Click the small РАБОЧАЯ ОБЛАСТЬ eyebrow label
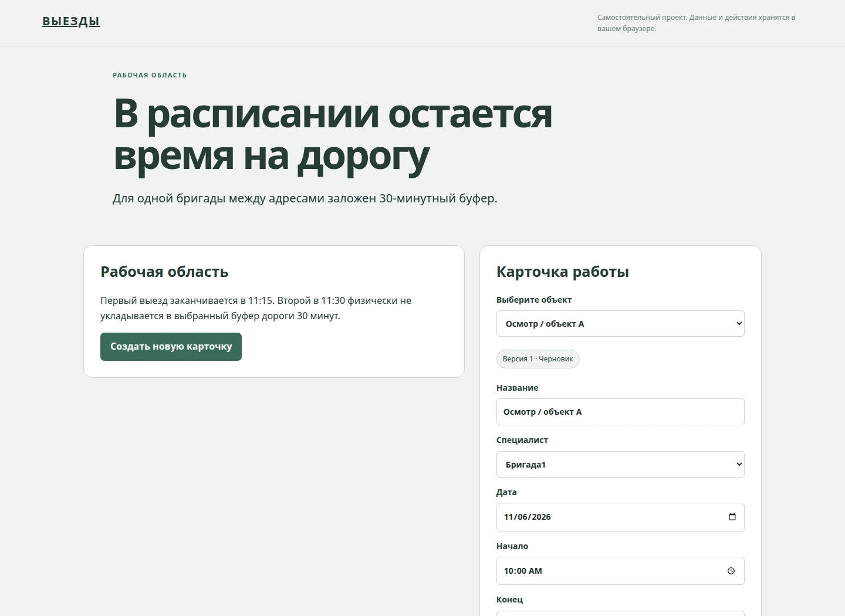 click(150, 75)
